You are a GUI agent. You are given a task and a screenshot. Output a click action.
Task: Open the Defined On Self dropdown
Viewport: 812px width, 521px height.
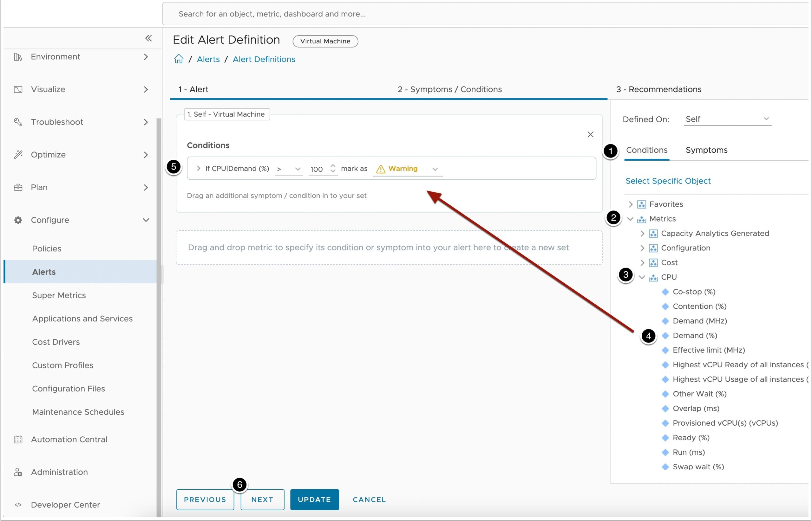pyautogui.click(x=727, y=119)
